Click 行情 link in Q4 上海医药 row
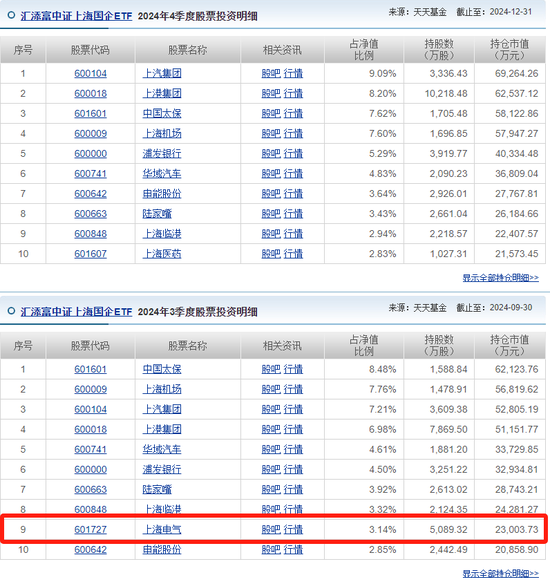The image size is (550, 584). point(293,254)
